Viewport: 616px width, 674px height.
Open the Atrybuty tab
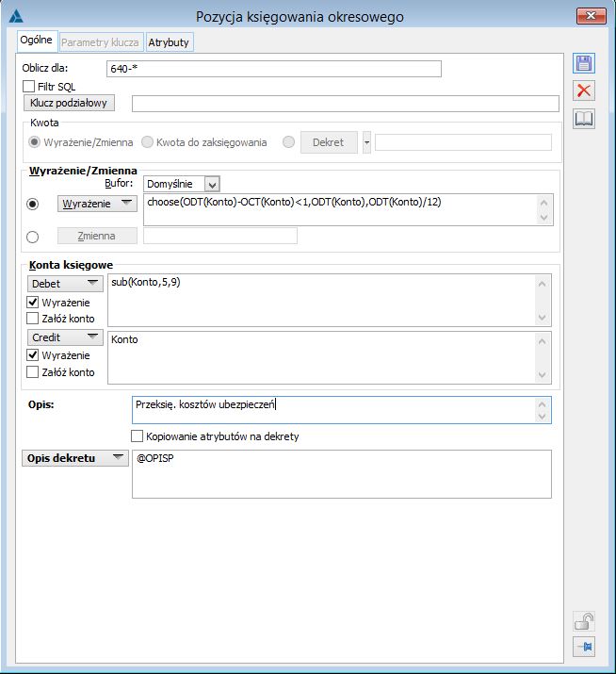point(169,42)
